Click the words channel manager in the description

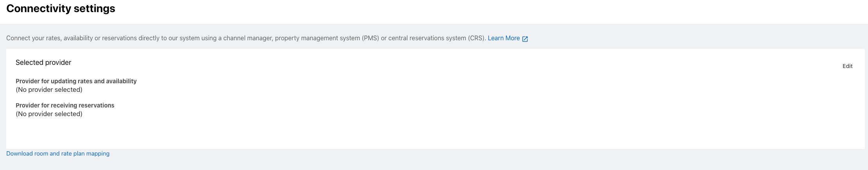click(x=248, y=38)
